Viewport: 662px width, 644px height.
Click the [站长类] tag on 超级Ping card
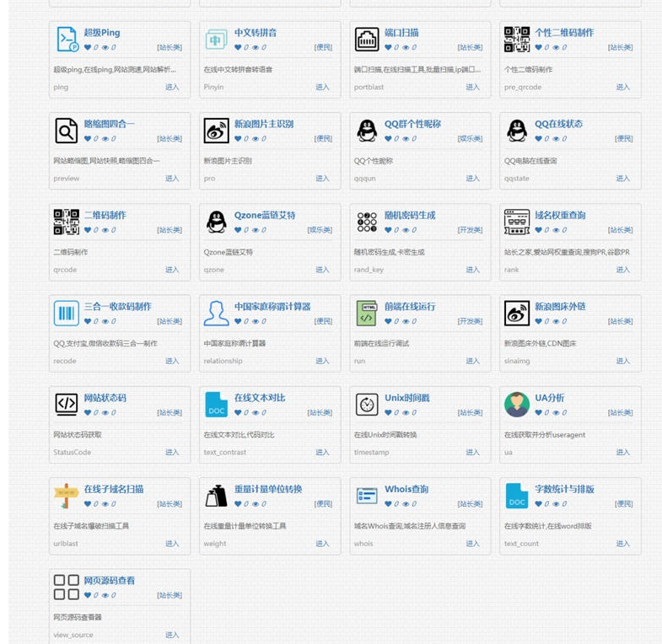coord(170,47)
